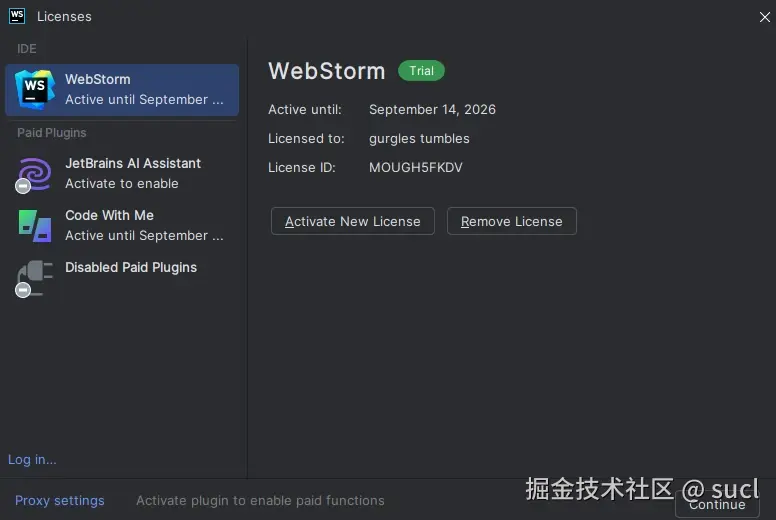Click the WebStorm logo icon in sidebar
This screenshot has width=776, height=520.
pos(35,89)
